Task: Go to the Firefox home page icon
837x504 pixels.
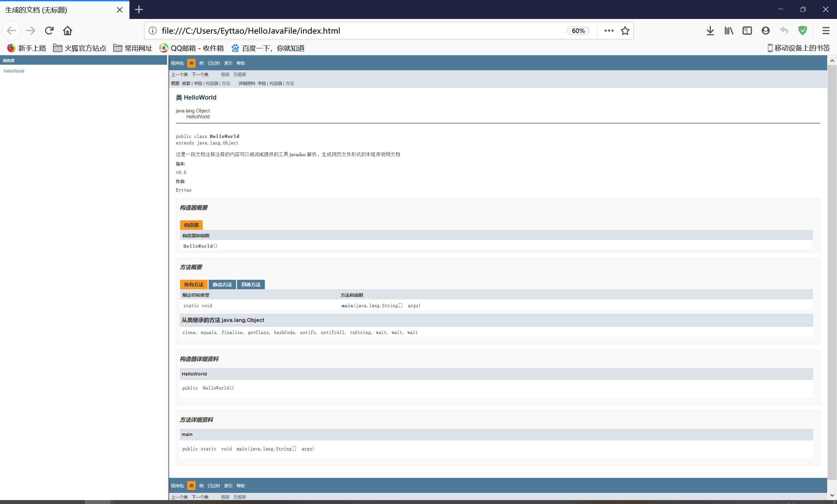Action: click(x=68, y=31)
